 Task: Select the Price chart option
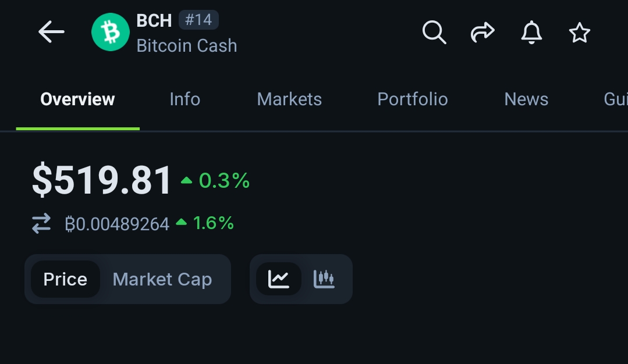(x=65, y=279)
